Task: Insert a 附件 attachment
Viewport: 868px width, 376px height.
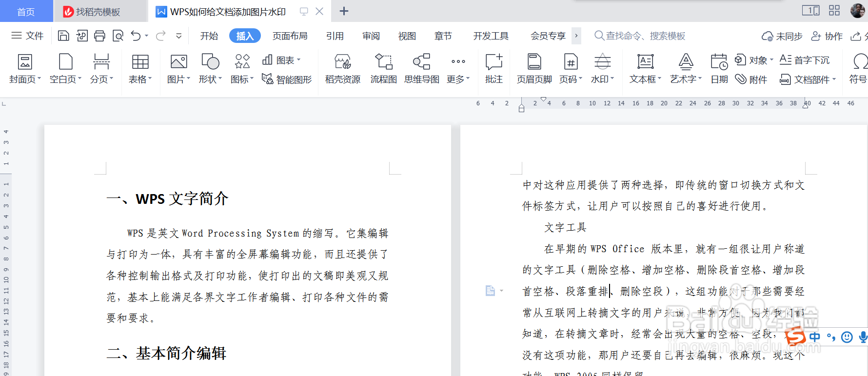Action: 751,79
